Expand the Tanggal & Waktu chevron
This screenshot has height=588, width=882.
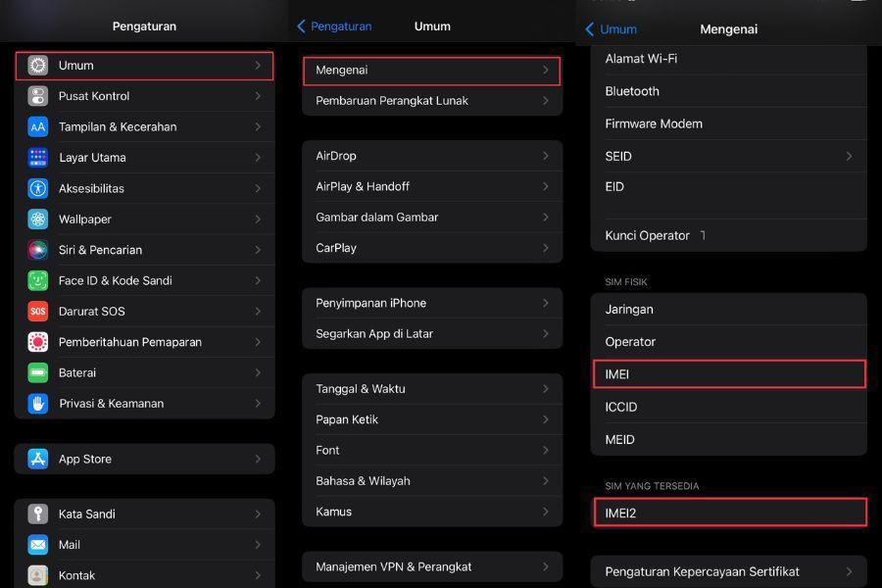coord(545,389)
